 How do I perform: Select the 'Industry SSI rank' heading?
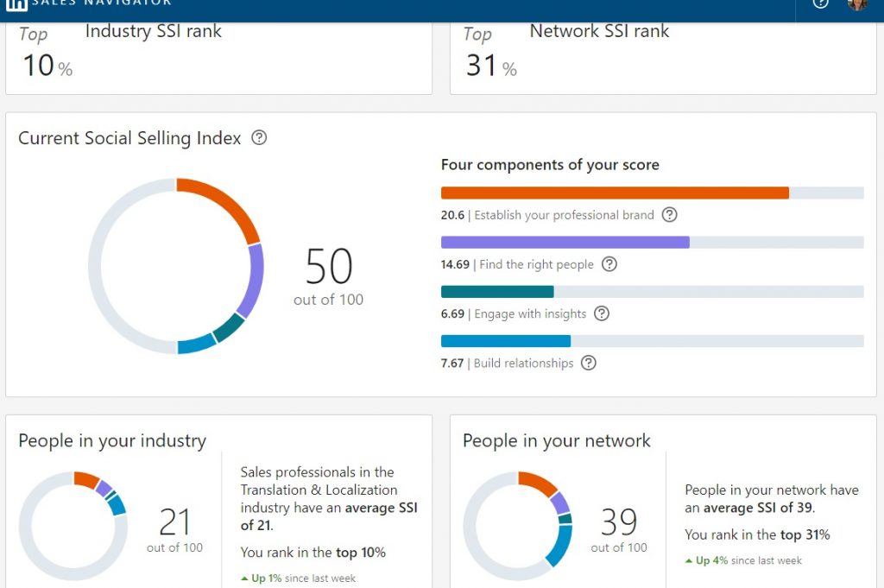pyautogui.click(x=154, y=31)
